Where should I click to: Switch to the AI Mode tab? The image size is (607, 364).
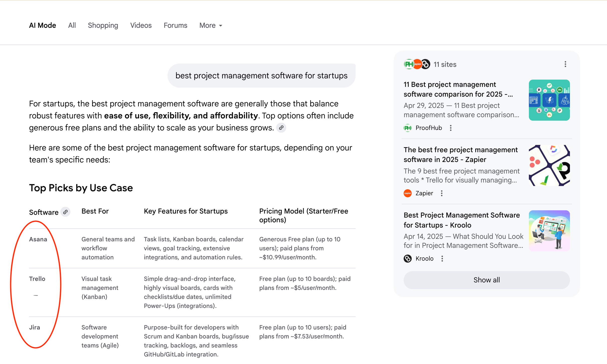42,25
